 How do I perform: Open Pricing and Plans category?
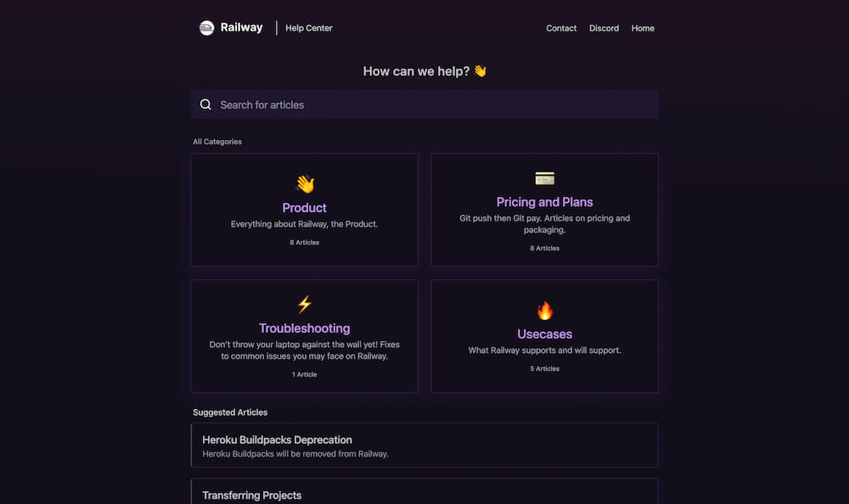pyautogui.click(x=545, y=202)
